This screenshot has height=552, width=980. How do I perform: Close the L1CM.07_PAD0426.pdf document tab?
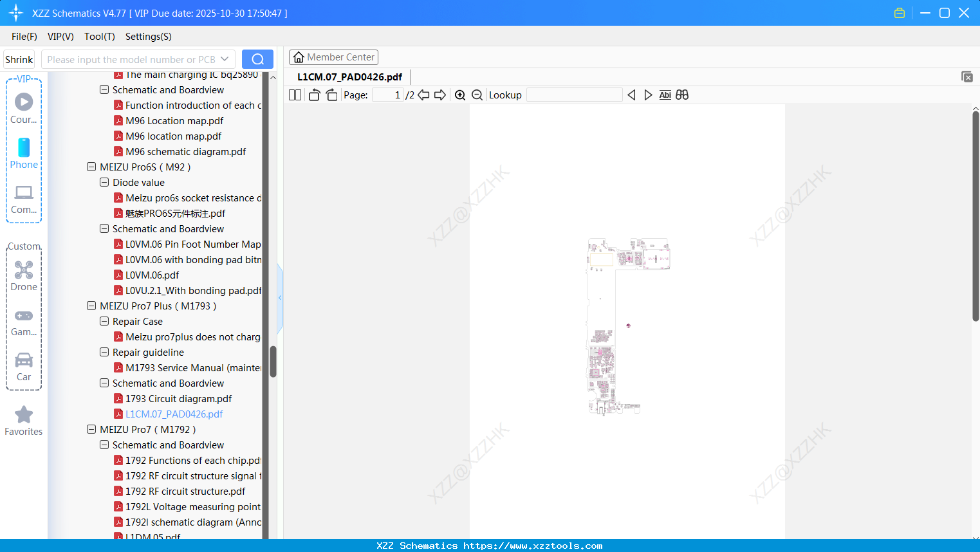click(x=967, y=77)
